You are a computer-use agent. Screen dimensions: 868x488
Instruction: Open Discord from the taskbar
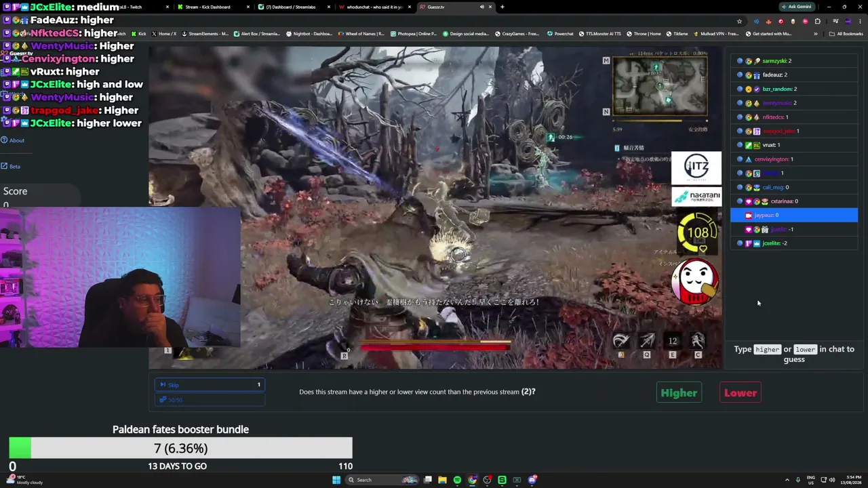532,480
